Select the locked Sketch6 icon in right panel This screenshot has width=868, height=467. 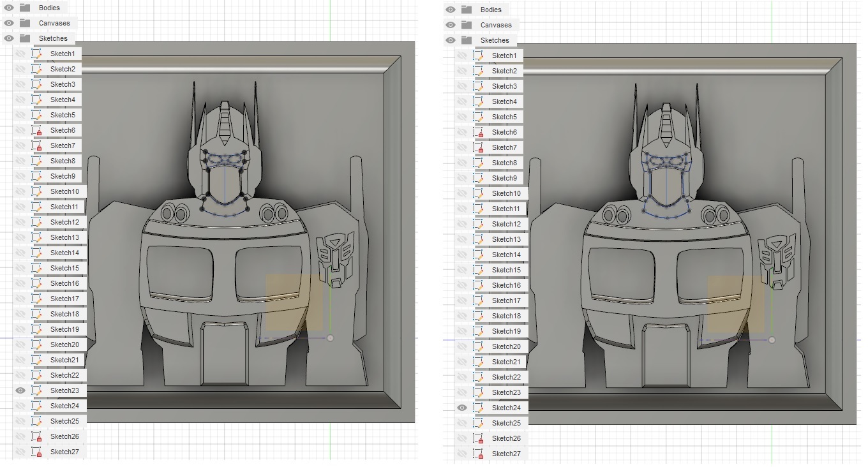point(479,132)
